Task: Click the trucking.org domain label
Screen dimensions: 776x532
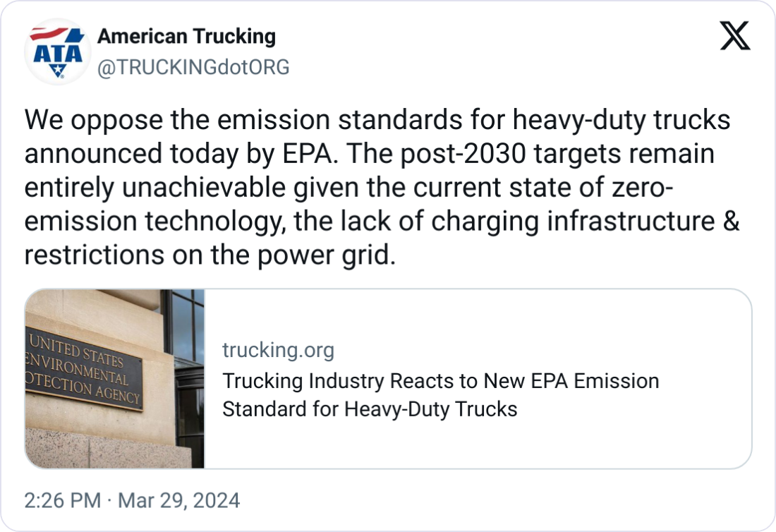Action: pyautogui.click(x=278, y=350)
